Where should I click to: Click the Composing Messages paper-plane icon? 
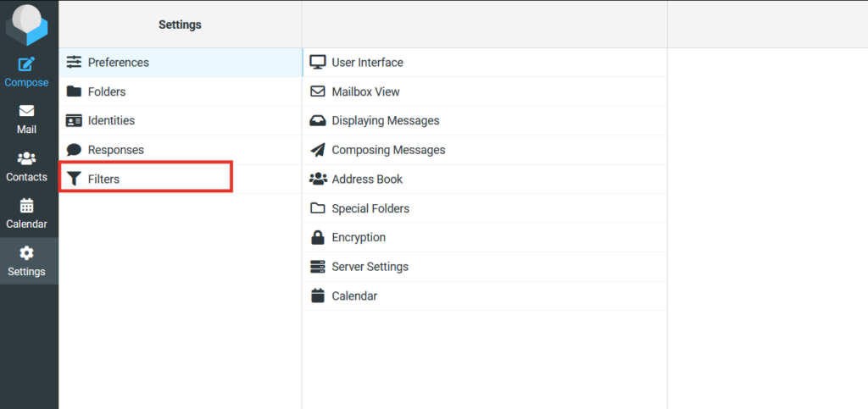pos(318,150)
